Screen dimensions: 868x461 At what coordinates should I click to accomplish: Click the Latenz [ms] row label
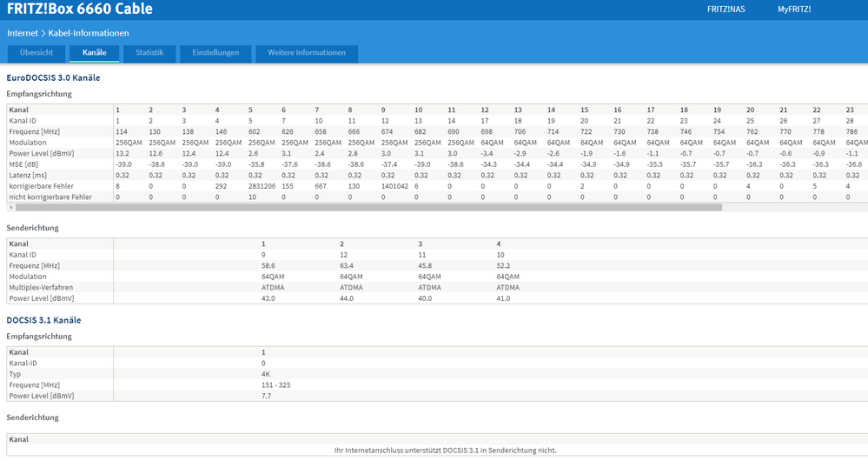click(x=28, y=175)
